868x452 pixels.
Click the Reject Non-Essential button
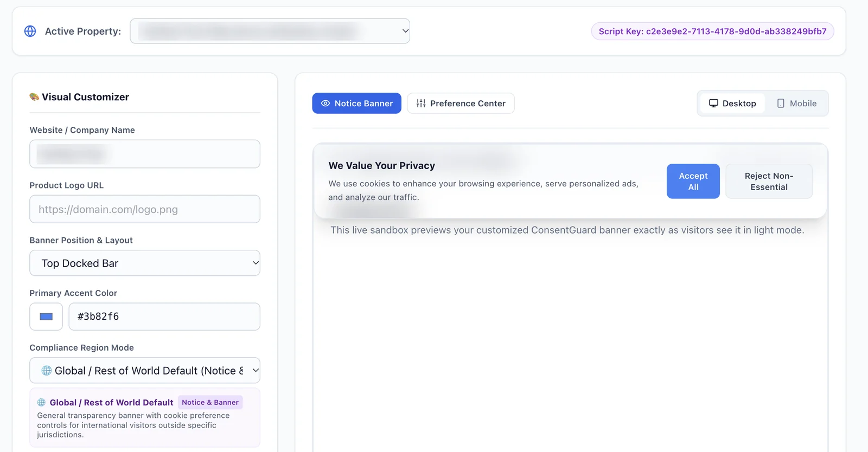(769, 182)
